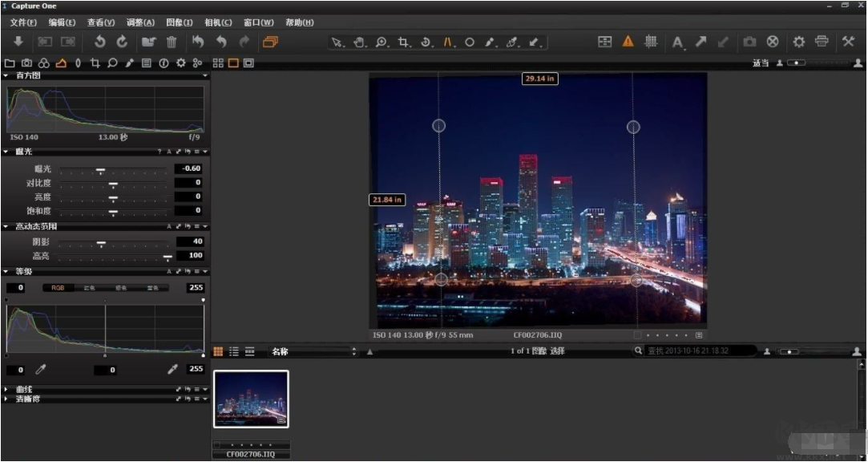Click the trash can delete icon
Screen dimensions: 868x462
tap(172, 43)
